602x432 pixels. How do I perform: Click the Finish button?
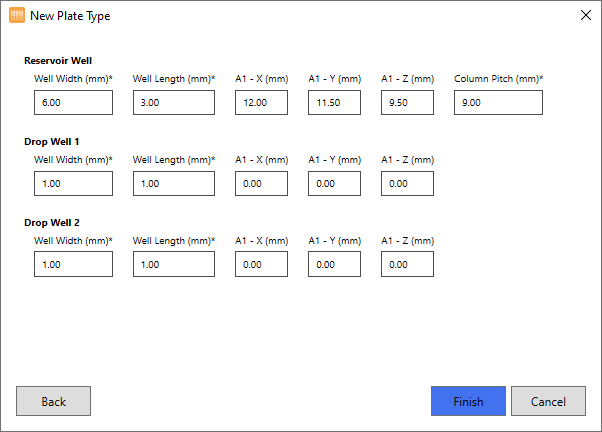tap(468, 401)
